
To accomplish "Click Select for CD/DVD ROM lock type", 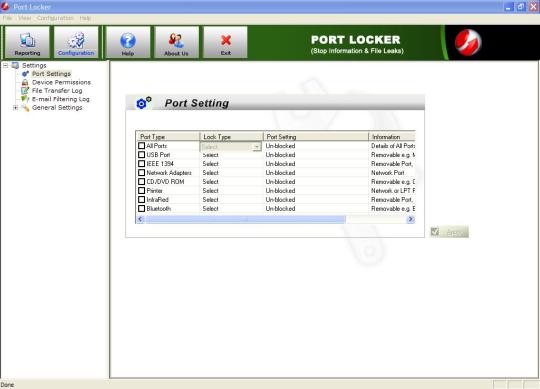I will coord(210,182).
